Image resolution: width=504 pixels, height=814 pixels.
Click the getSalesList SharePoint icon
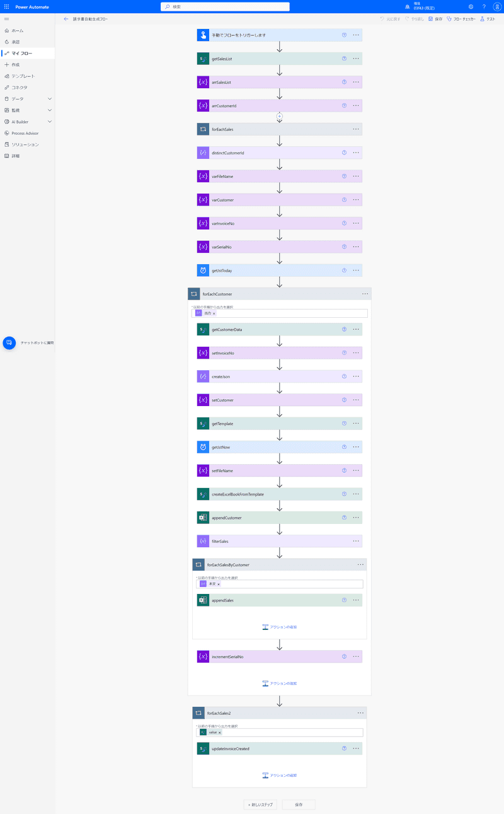[203, 59]
